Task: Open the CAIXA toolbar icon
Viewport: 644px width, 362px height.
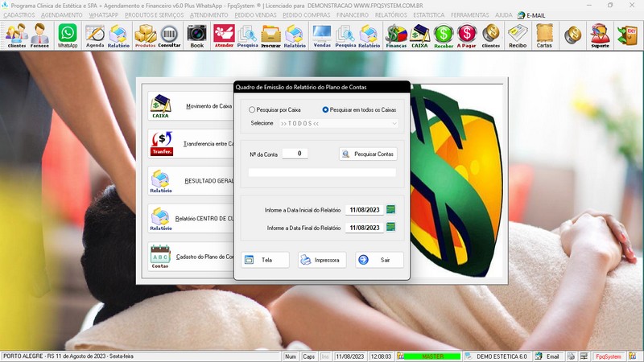Action: point(419,35)
